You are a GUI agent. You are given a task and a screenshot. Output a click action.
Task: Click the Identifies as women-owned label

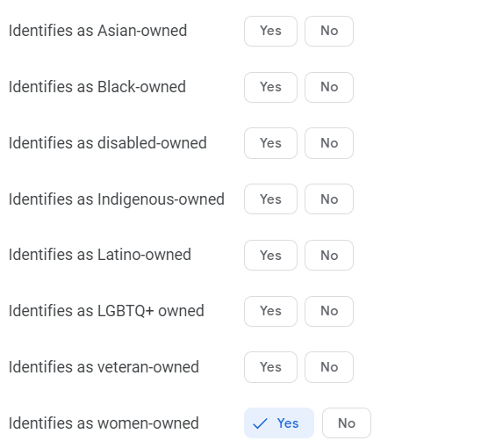[x=104, y=423]
